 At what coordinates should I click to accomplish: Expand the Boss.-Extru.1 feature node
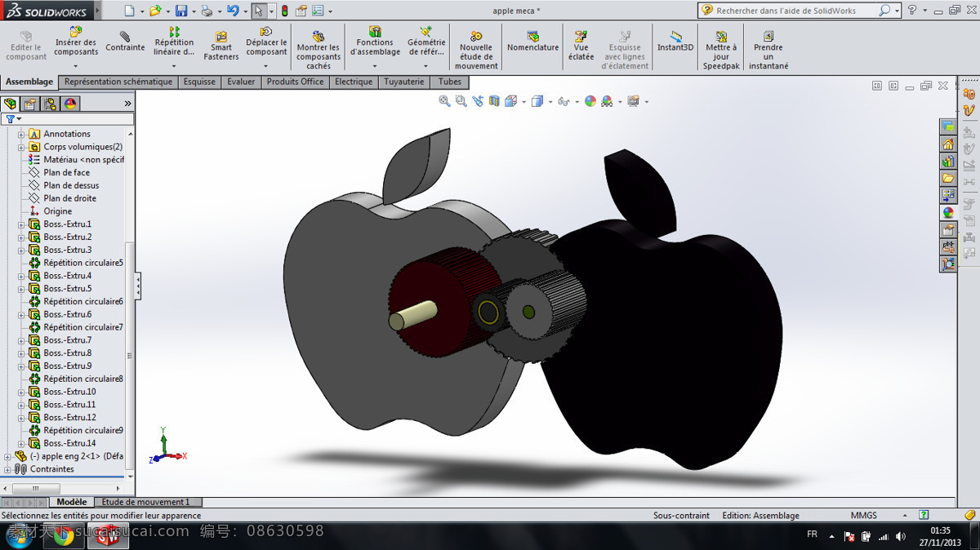pos(21,224)
